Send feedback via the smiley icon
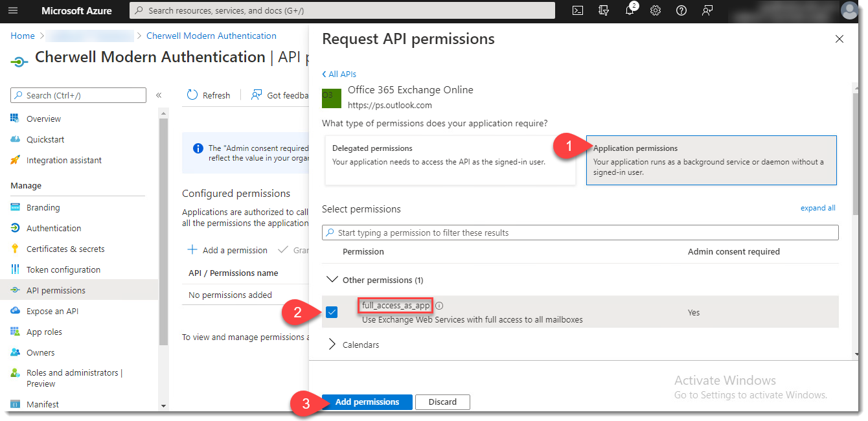Image resolution: width=868 pixels, height=421 pixels. [x=707, y=10]
